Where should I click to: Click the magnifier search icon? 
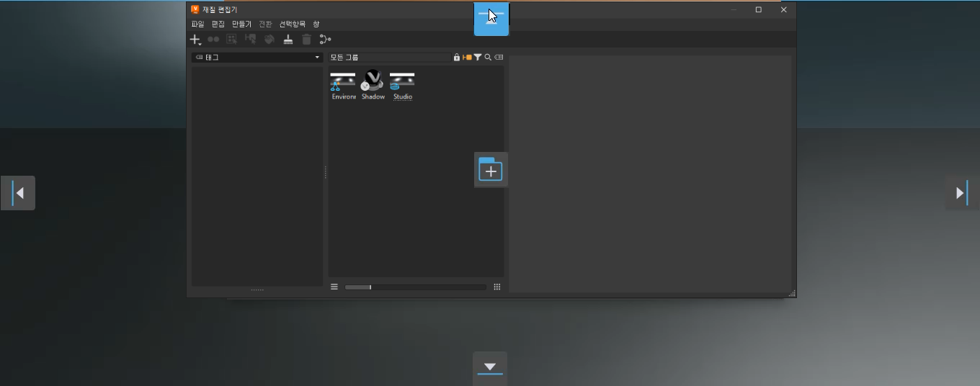488,58
